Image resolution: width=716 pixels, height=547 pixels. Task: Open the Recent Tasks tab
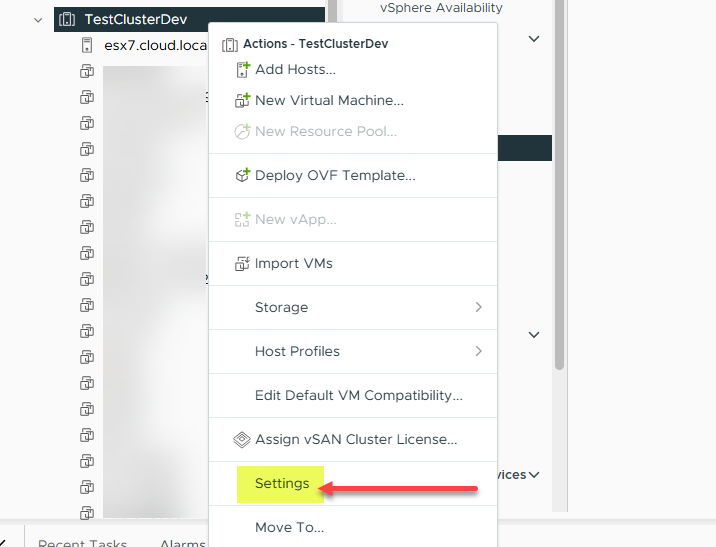(x=82, y=543)
